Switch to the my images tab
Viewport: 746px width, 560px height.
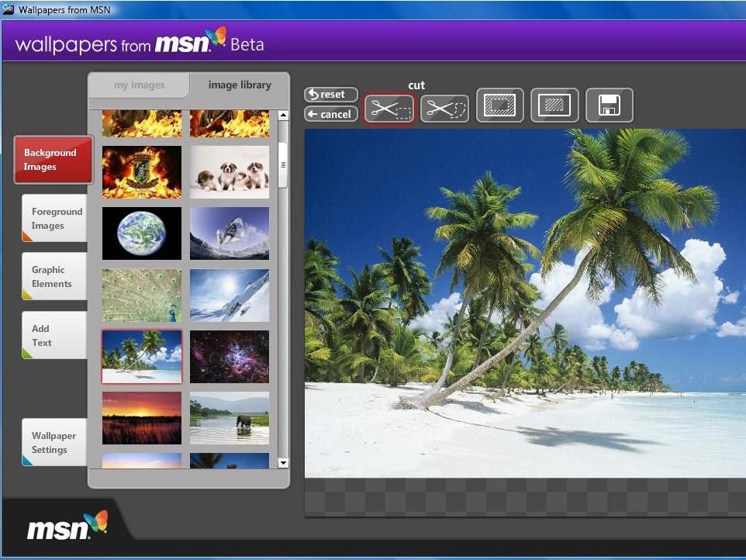[x=140, y=85]
